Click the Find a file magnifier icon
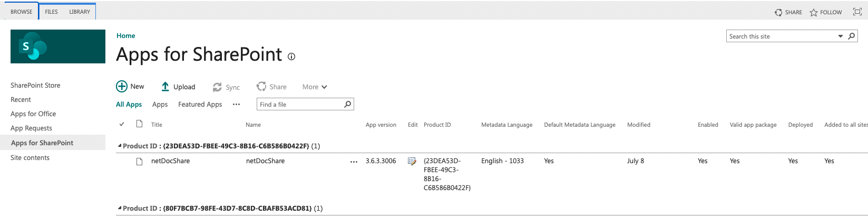The width and height of the screenshot is (868, 216). pos(348,104)
